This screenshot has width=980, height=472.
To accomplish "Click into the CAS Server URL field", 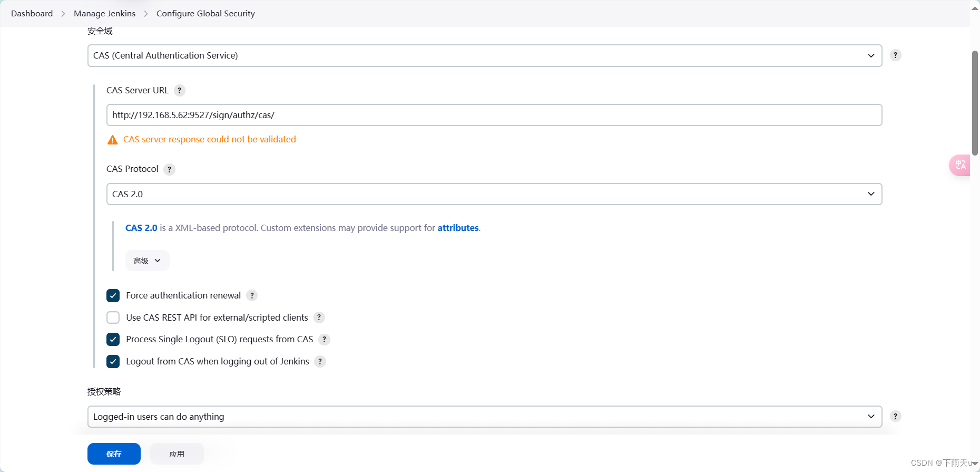I will (494, 115).
